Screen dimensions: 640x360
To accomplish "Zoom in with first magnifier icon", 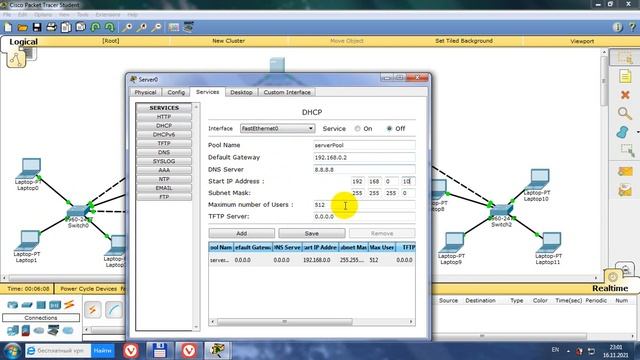I will pyautogui.click(x=127, y=27).
